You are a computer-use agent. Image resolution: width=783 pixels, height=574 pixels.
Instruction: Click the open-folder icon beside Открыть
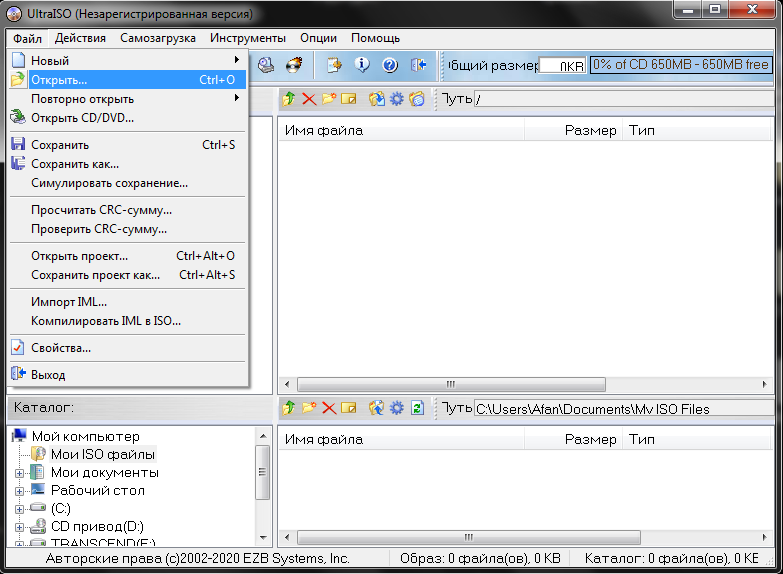(17, 79)
